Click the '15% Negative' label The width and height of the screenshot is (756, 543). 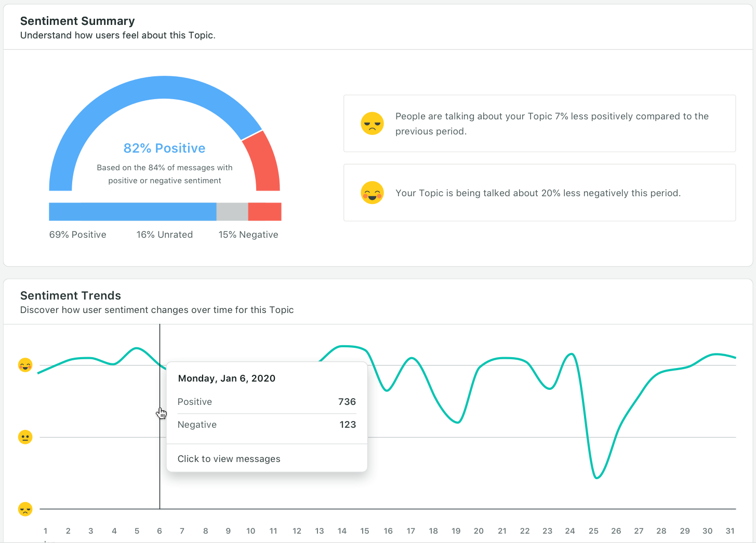248,235
